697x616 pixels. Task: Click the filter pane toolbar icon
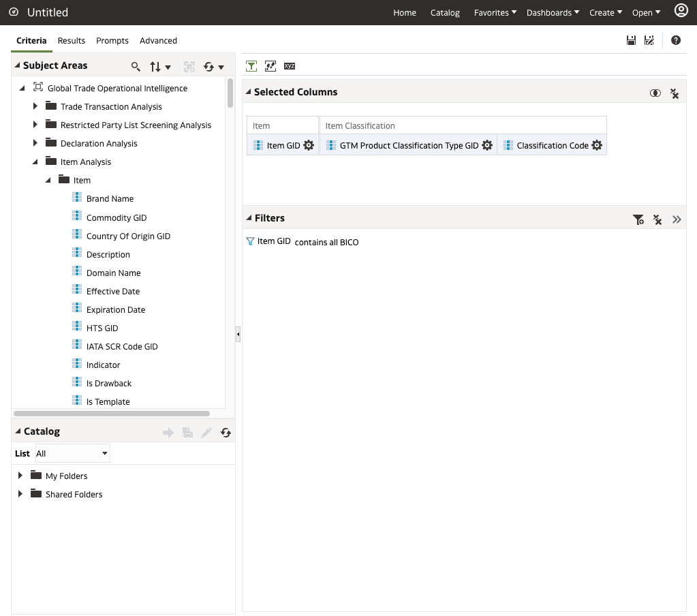(x=251, y=66)
